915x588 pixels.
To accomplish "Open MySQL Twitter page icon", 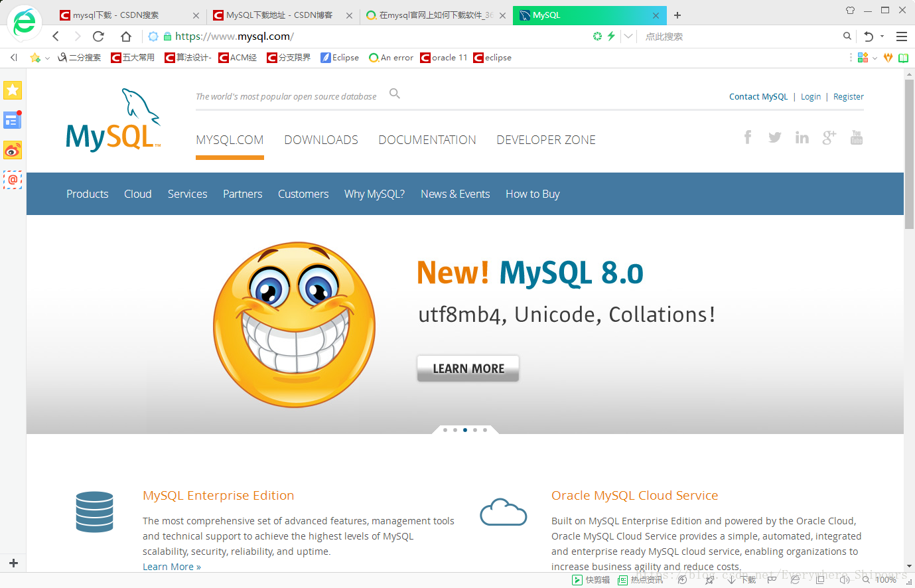I will (x=775, y=137).
